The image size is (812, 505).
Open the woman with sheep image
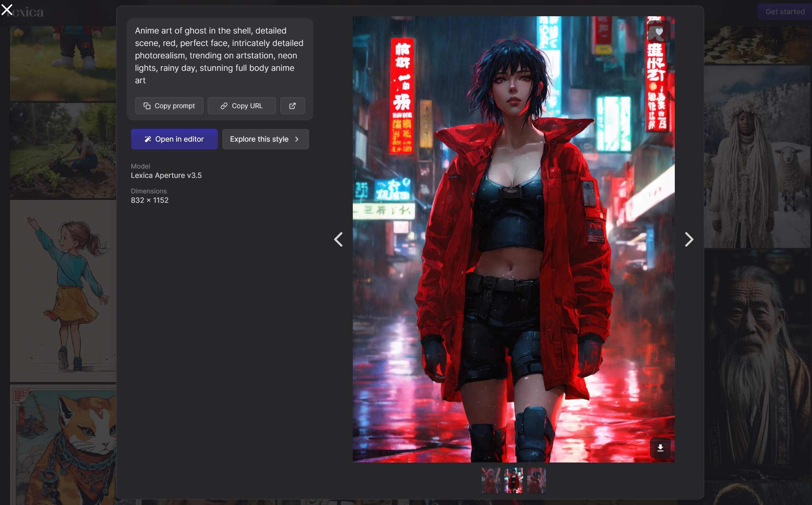757,157
